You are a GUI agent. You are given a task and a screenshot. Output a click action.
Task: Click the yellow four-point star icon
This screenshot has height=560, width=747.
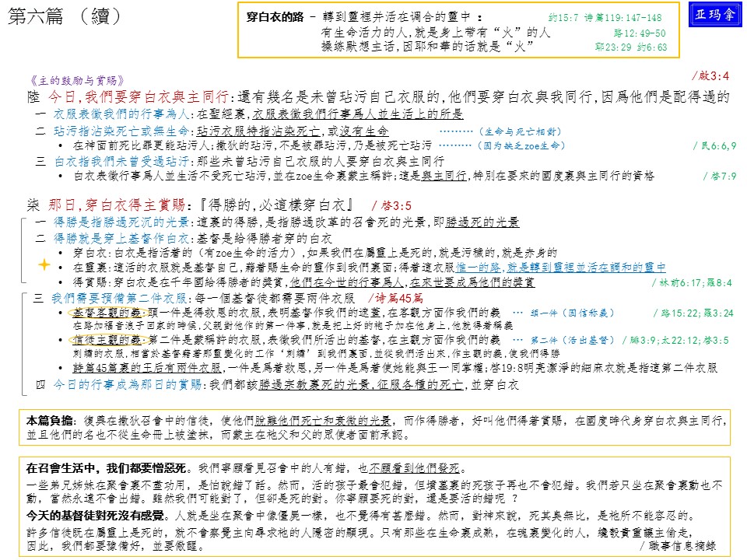point(44,264)
